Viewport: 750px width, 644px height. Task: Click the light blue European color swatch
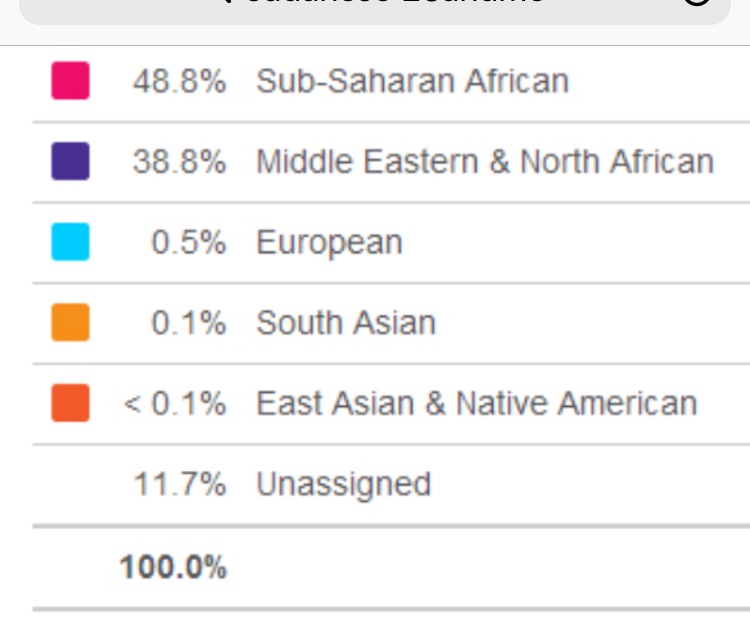70,242
